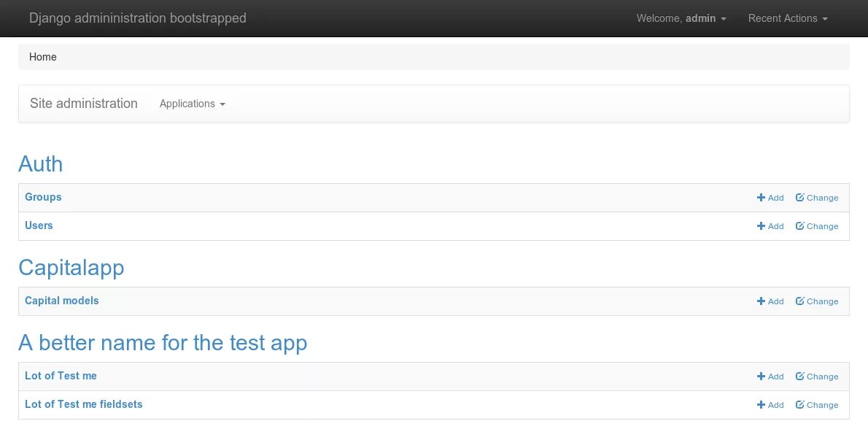The width and height of the screenshot is (868, 440).
Task: Open the Users model link
Action: [39, 225]
